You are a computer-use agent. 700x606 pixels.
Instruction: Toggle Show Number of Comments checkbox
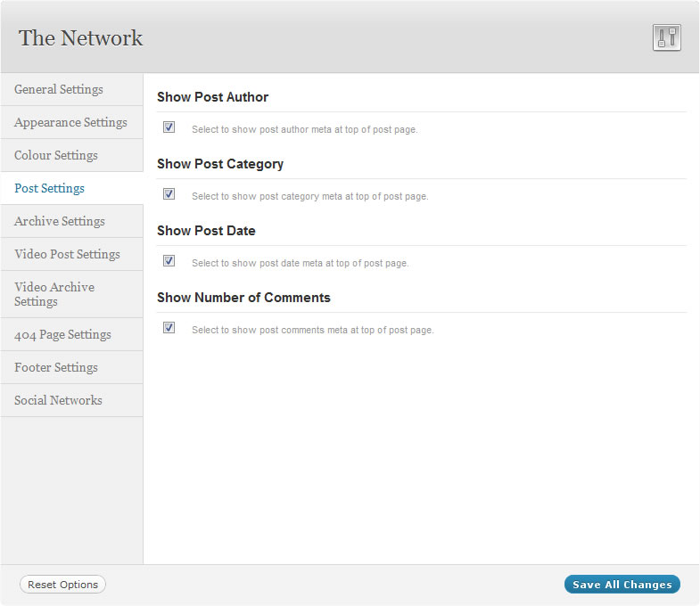pyautogui.click(x=169, y=328)
